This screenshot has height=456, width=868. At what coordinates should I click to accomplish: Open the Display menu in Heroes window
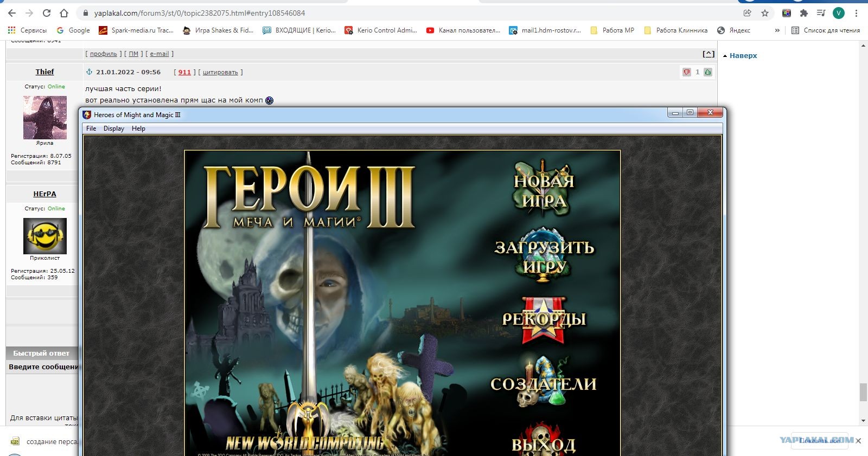click(114, 129)
